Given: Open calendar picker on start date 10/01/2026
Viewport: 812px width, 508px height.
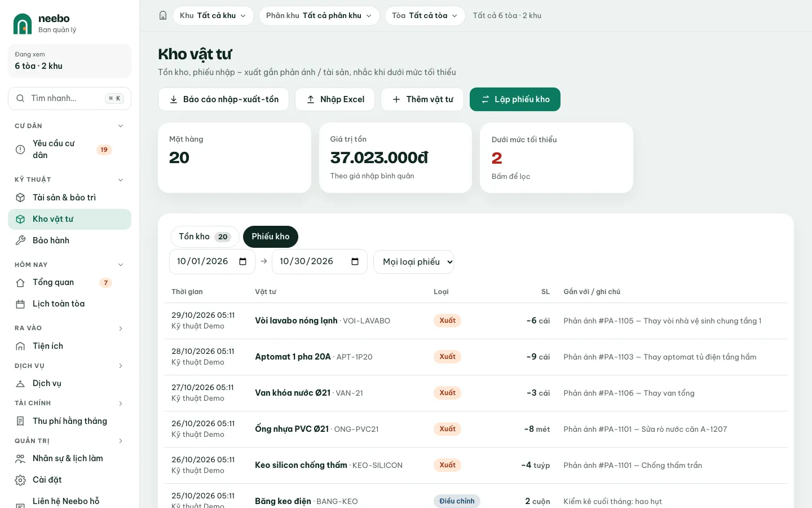Looking at the screenshot, I should (x=243, y=261).
